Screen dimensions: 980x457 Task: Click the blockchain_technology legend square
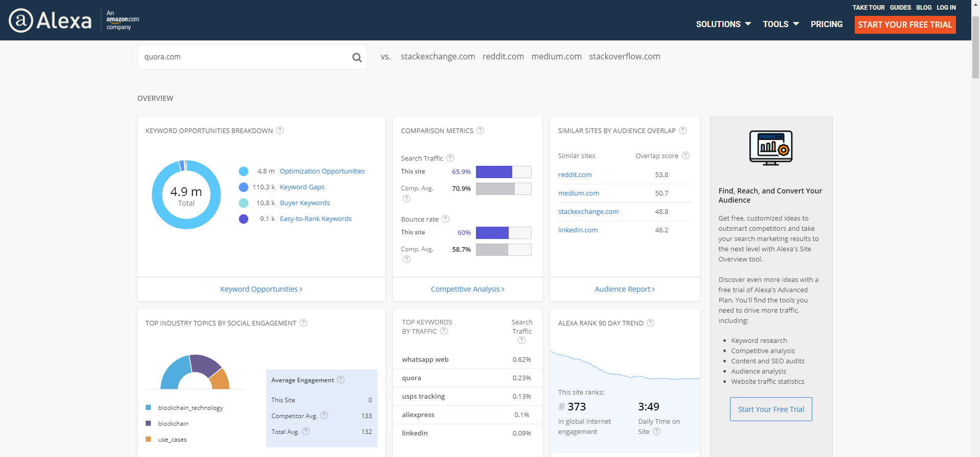148,408
